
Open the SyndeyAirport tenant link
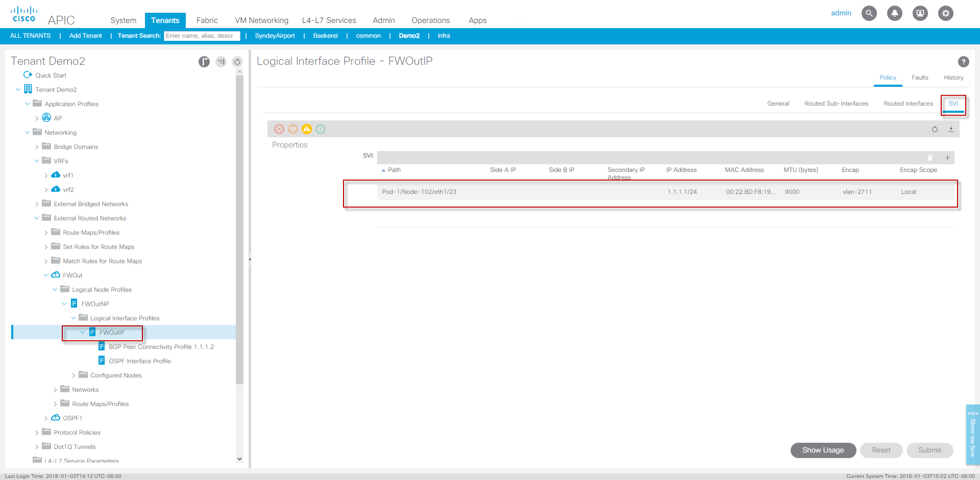coord(275,36)
